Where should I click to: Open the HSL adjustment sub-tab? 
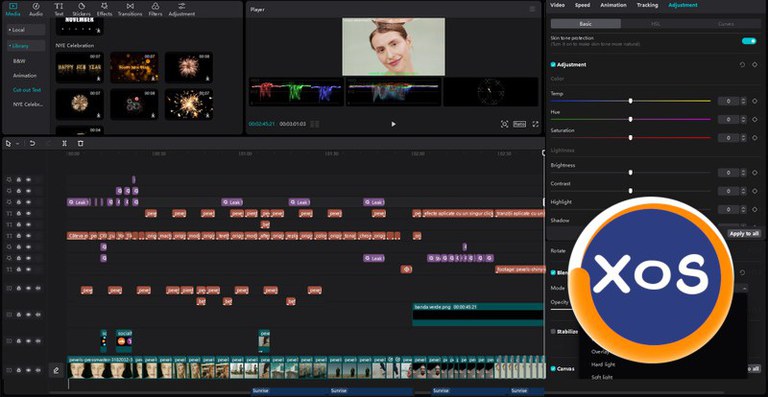pyautogui.click(x=655, y=23)
